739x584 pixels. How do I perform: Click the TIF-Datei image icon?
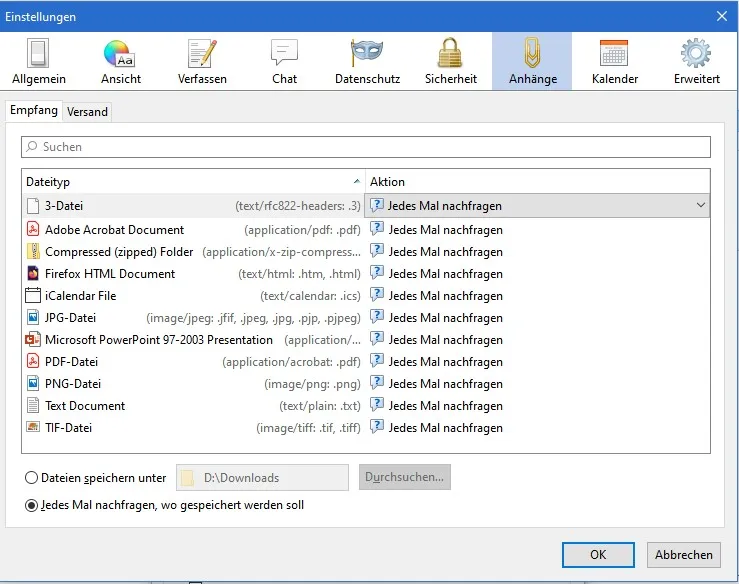coord(33,427)
